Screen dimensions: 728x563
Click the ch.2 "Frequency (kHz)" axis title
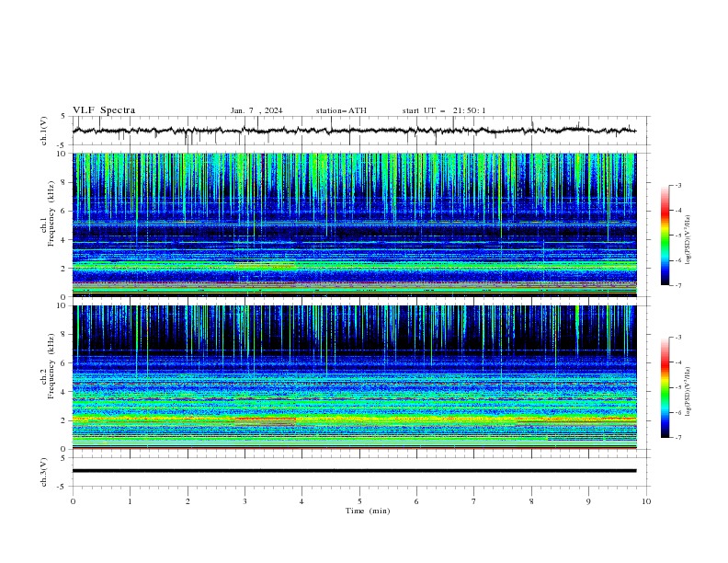pos(51,365)
